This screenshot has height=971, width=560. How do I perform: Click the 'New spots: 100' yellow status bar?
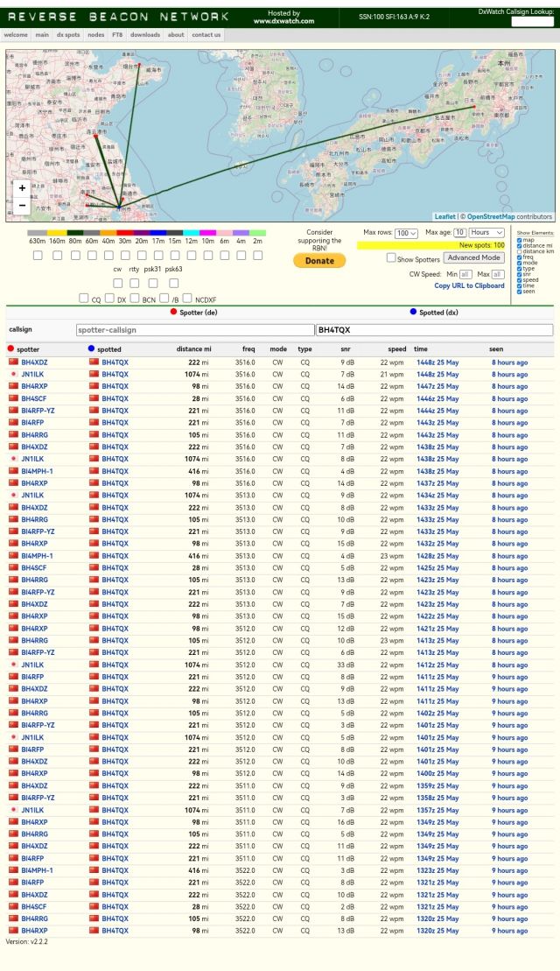coord(430,245)
